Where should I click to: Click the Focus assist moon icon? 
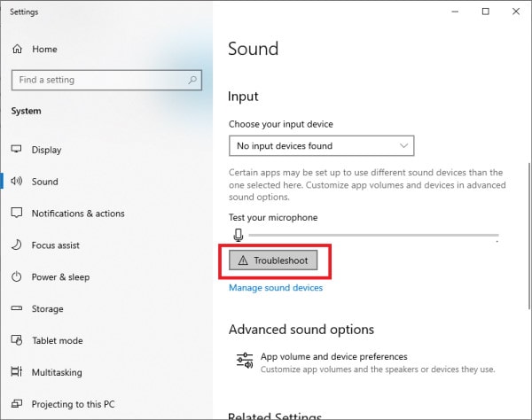16,245
